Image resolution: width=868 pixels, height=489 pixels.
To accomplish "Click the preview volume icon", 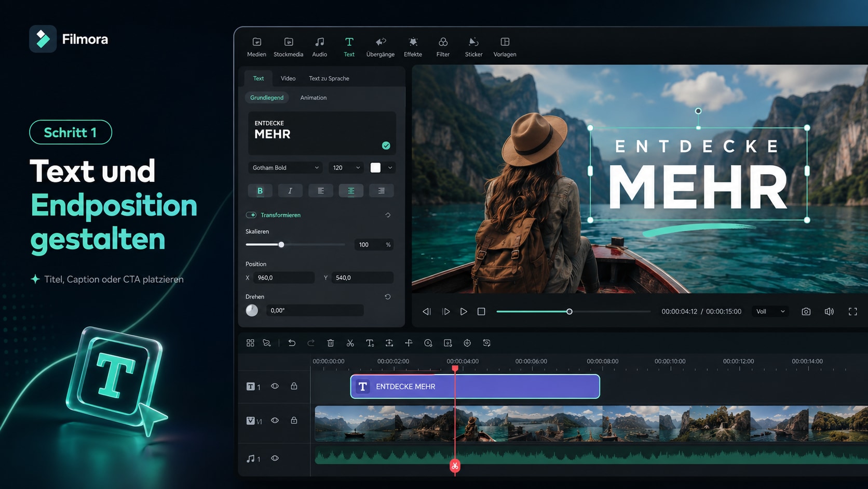I will pos(829,312).
